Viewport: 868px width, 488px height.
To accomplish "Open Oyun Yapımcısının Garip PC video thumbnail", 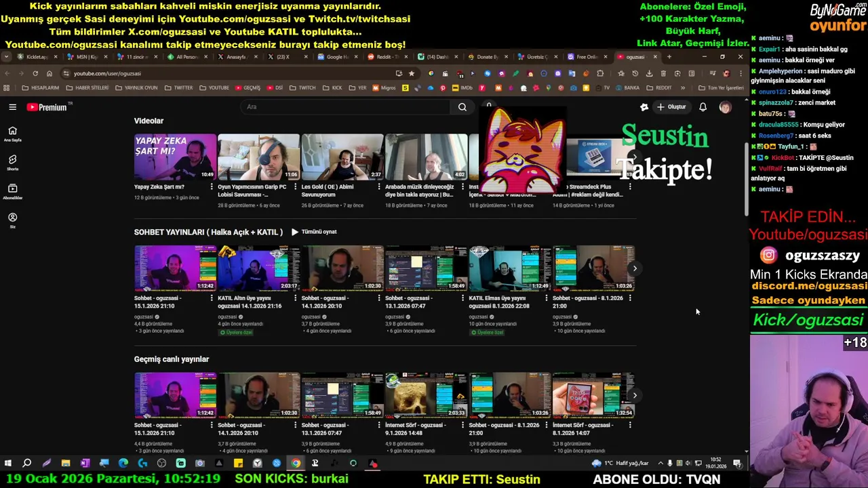I will (x=258, y=157).
